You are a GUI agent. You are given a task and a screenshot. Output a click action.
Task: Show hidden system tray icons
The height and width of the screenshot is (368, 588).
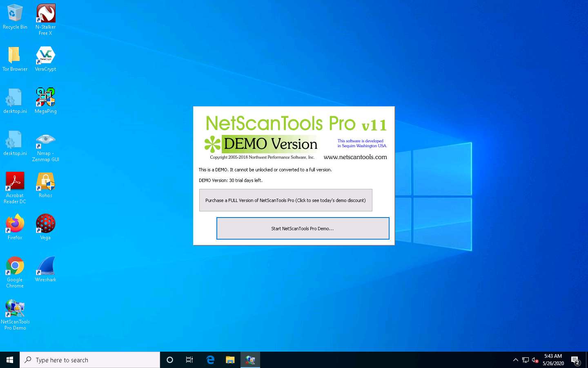coord(515,360)
